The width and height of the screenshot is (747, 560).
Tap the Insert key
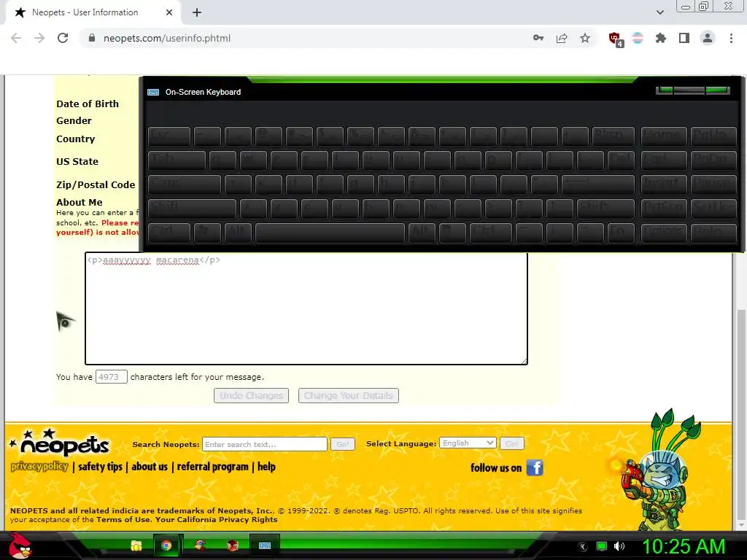point(664,184)
